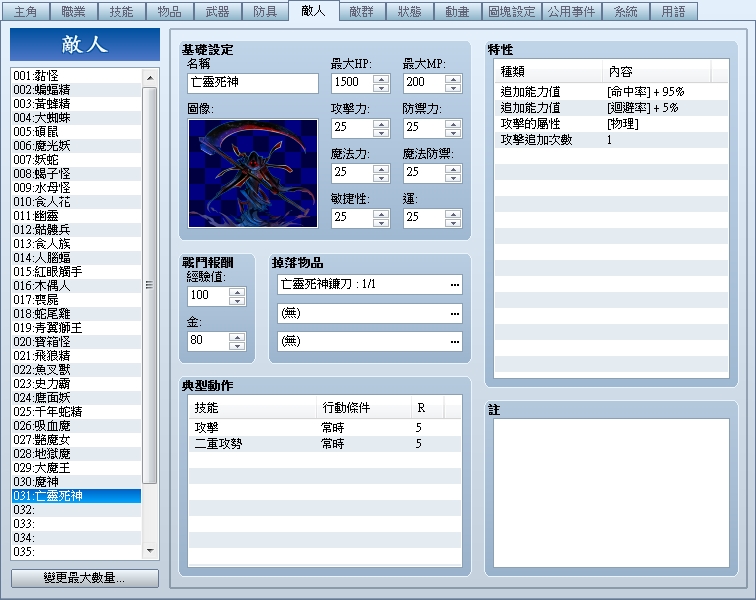Open the 公用事件 tab
756x600 pixels.
pyautogui.click(x=571, y=11)
